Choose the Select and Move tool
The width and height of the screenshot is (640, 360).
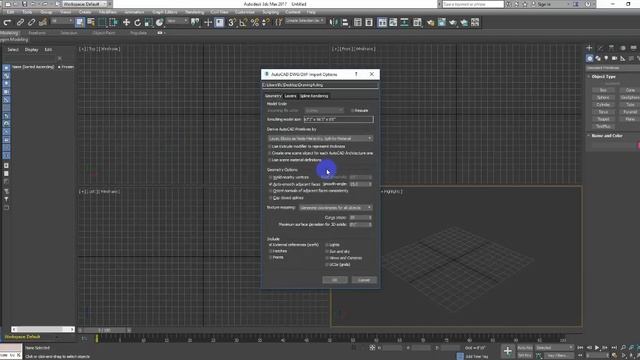[x=126, y=22]
